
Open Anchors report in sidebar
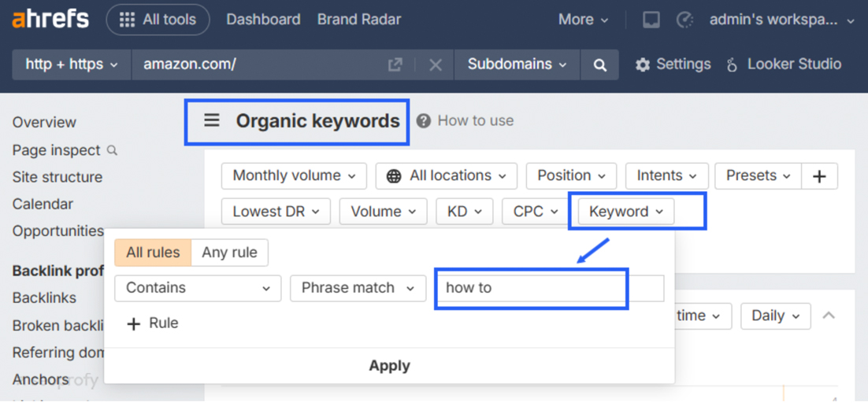pyautogui.click(x=40, y=379)
